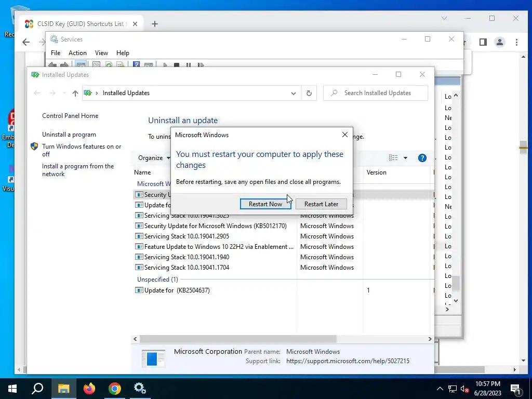Click the updates list scroll-right arrow

point(430,339)
